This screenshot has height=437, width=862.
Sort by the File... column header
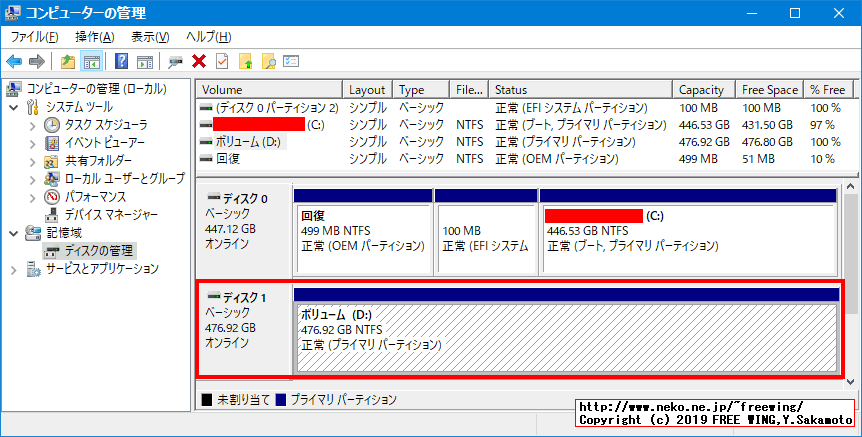click(469, 90)
